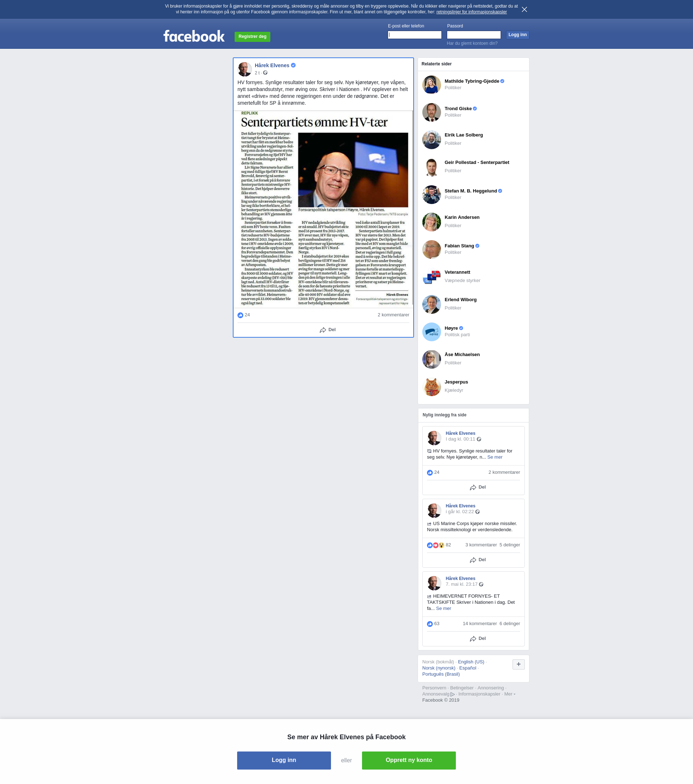Open Erlend Wiborg avatar

pos(432,304)
